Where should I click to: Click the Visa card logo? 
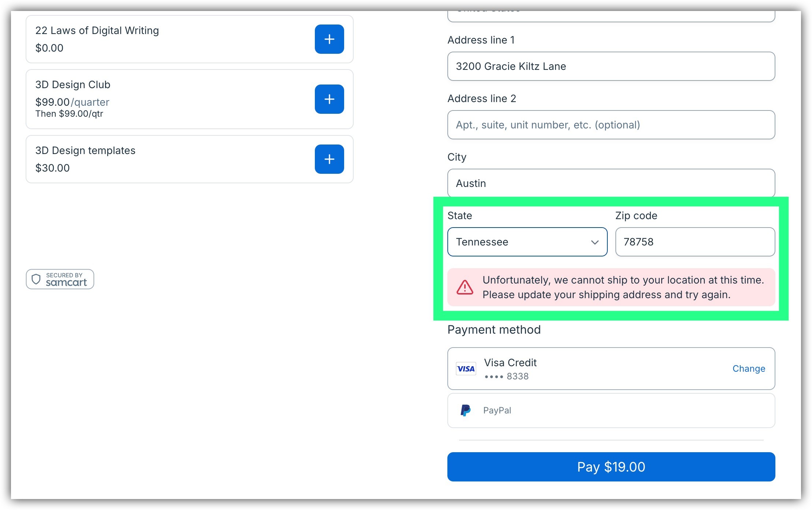[x=466, y=369]
